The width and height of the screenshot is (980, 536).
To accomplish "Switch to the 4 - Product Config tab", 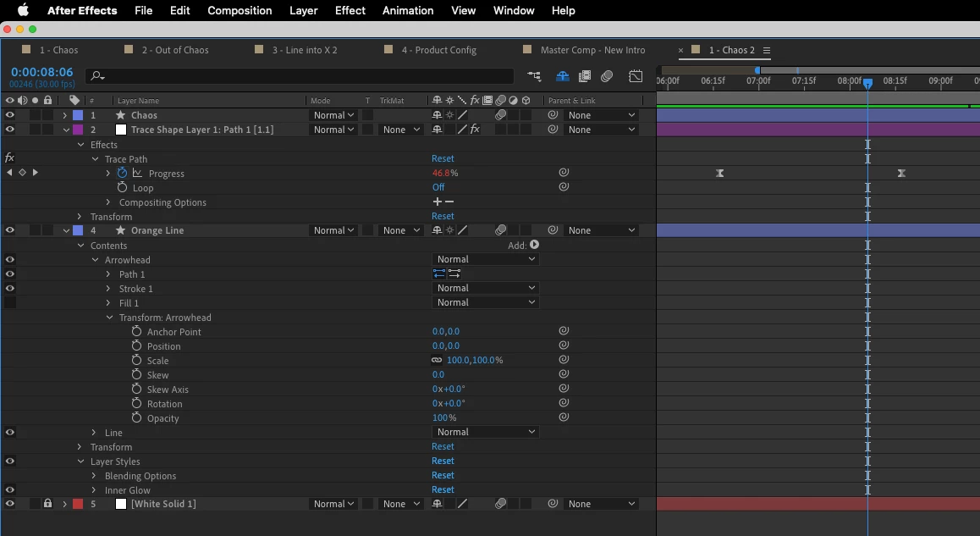I will point(438,50).
